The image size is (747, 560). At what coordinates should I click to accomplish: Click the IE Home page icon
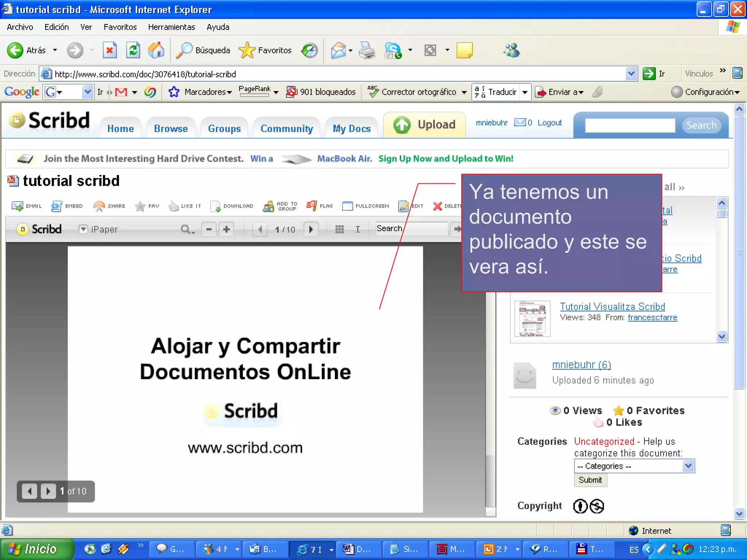click(156, 50)
